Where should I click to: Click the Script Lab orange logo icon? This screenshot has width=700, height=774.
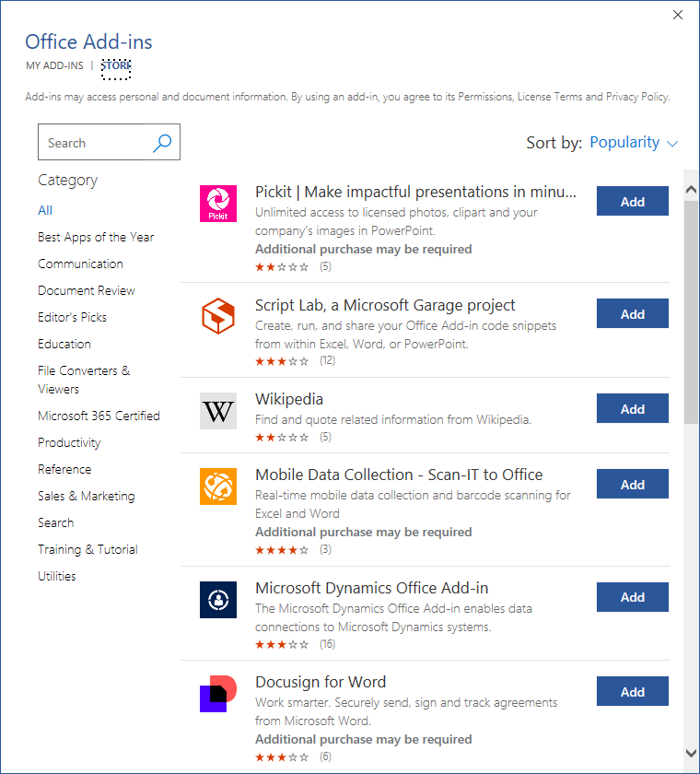(x=218, y=316)
